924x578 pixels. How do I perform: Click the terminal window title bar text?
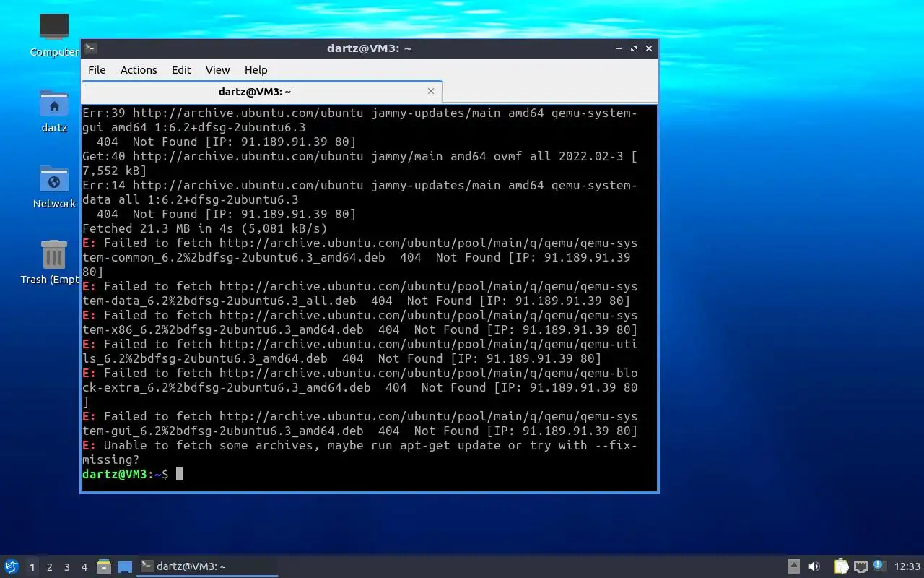click(369, 48)
